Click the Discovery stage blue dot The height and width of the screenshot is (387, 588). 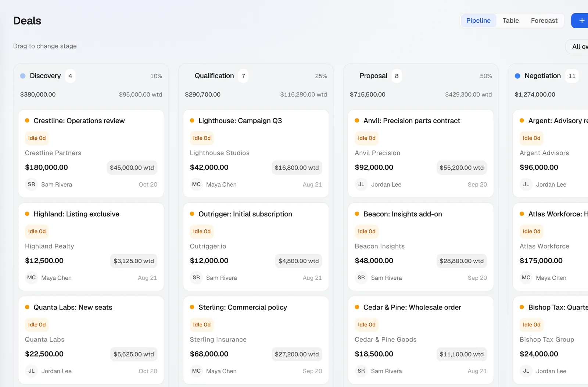click(x=23, y=76)
